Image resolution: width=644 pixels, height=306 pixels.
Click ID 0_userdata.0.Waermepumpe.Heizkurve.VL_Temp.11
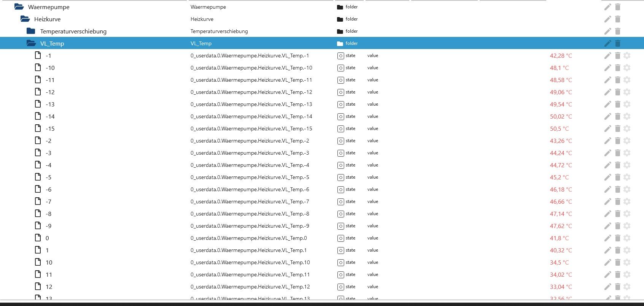tap(250, 274)
